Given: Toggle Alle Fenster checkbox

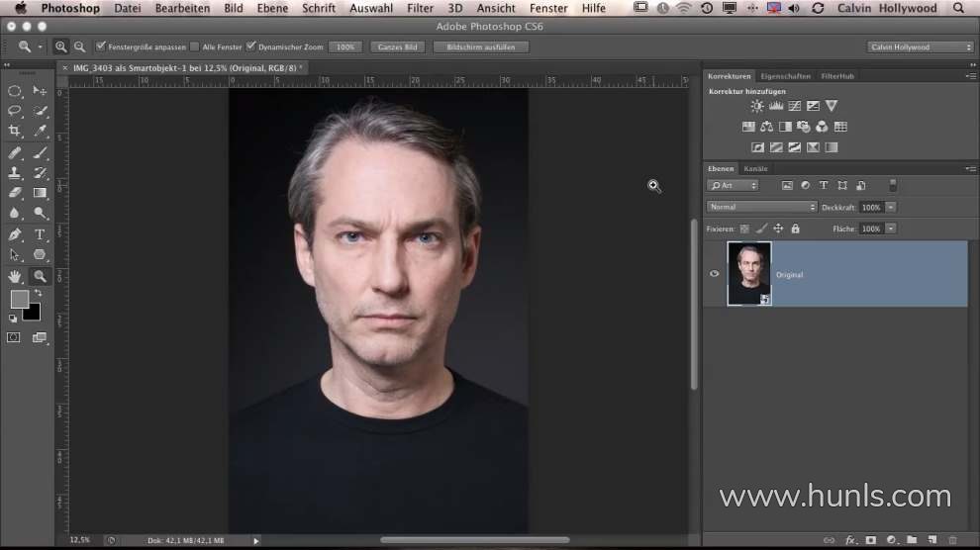Looking at the screenshot, I should pyautogui.click(x=194, y=46).
